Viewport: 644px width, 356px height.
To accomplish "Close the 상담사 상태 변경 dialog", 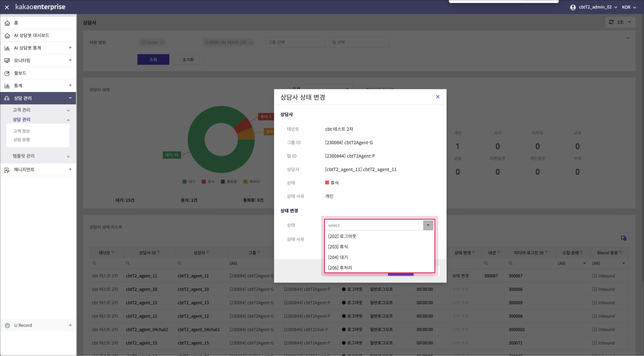I will [x=438, y=97].
